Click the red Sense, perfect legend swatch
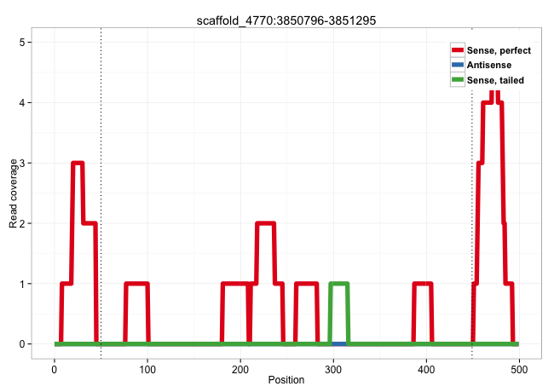The image size is (554, 392). pyautogui.click(x=458, y=50)
